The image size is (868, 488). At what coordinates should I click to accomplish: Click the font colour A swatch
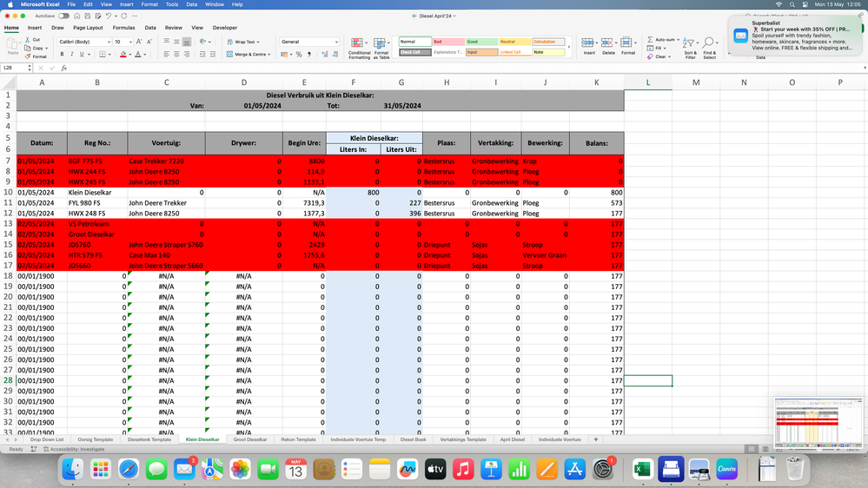click(x=138, y=54)
